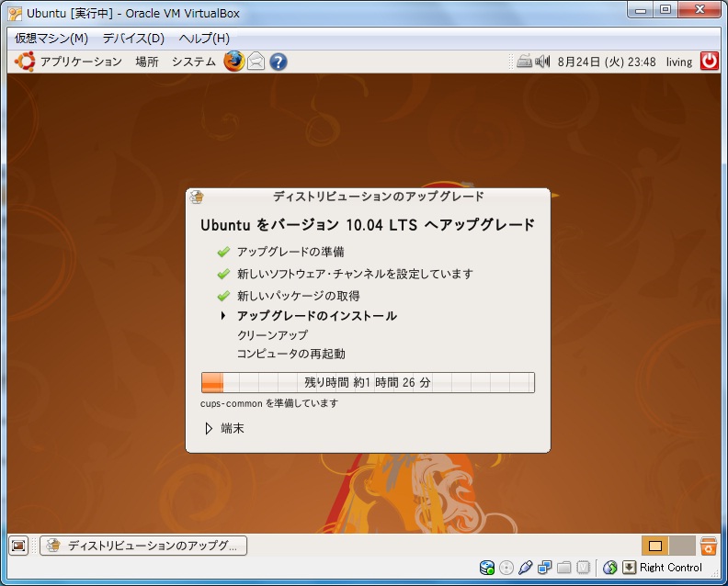This screenshot has height=586, width=728.
Task: Open the 場所 menu in Ubuntu panel
Action: pos(147,62)
